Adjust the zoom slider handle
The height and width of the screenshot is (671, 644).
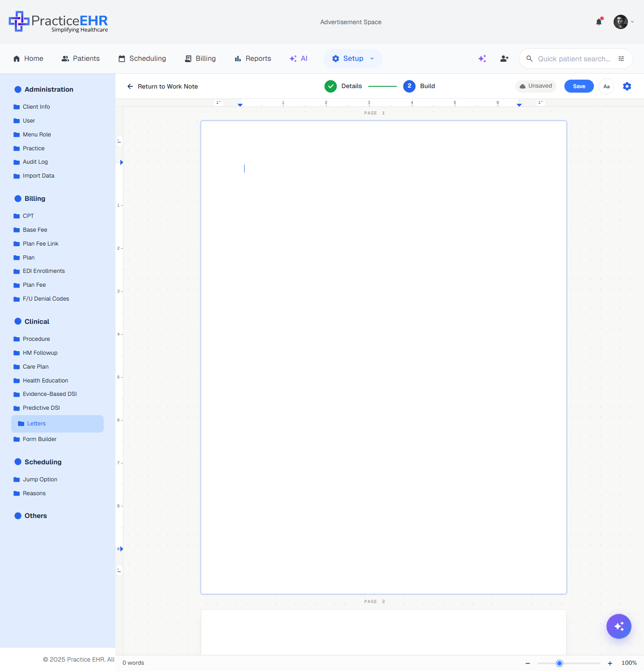point(559,663)
